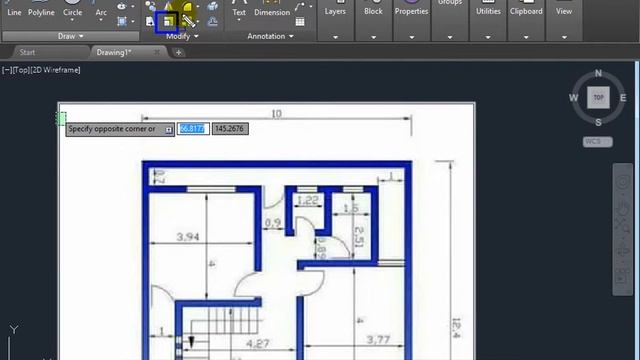Rotate view to South on compass
This screenshot has height=360, width=640.
(x=598, y=122)
